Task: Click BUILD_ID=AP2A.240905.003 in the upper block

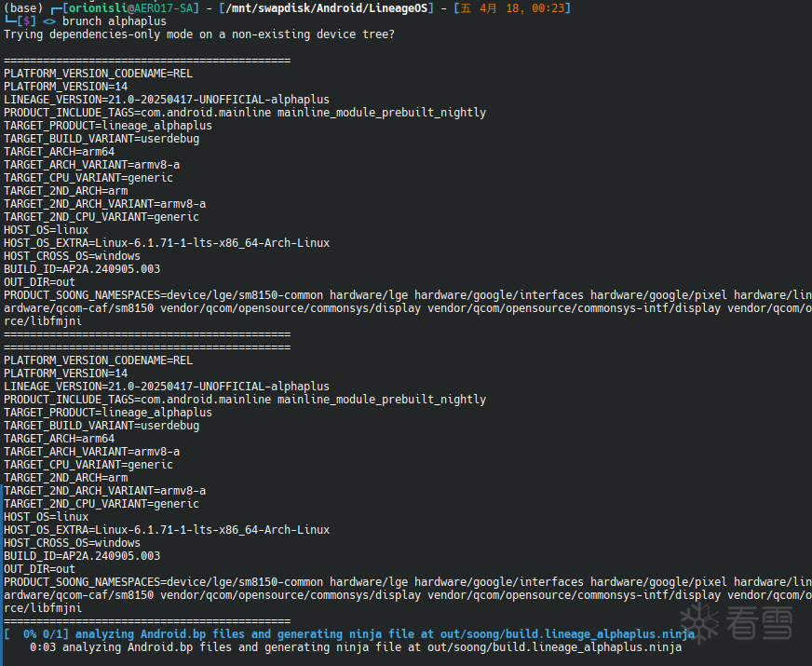Action: (82, 269)
